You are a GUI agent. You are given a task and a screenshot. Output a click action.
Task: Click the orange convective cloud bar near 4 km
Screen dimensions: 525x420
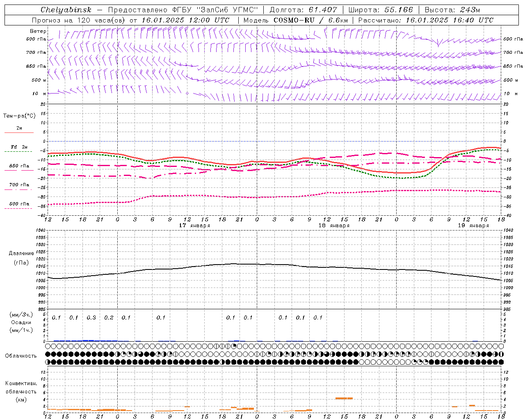[344, 398]
